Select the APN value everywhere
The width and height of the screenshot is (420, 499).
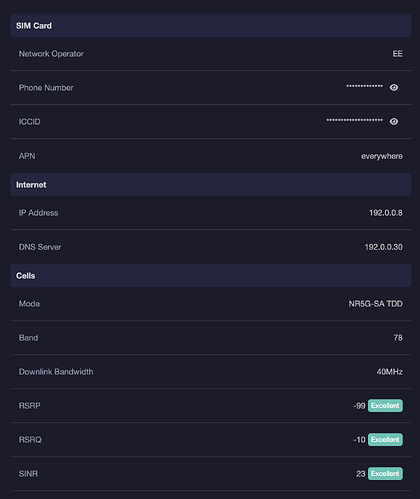(382, 156)
